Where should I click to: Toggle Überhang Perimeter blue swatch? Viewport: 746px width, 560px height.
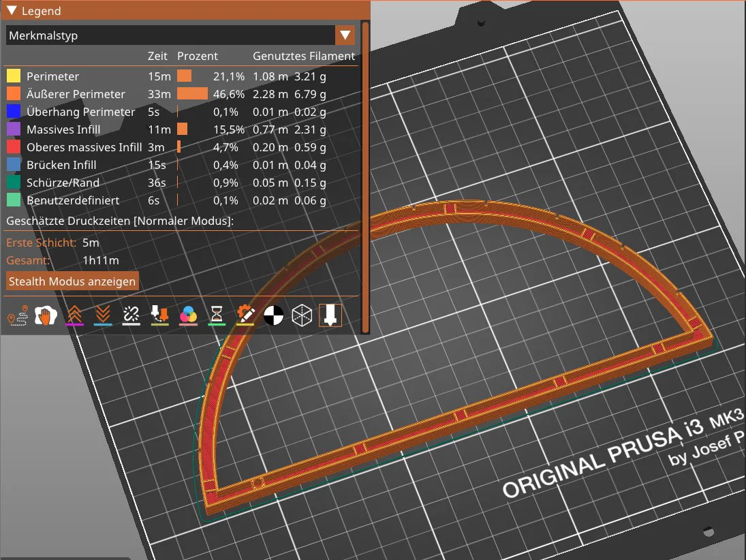pos(14,111)
